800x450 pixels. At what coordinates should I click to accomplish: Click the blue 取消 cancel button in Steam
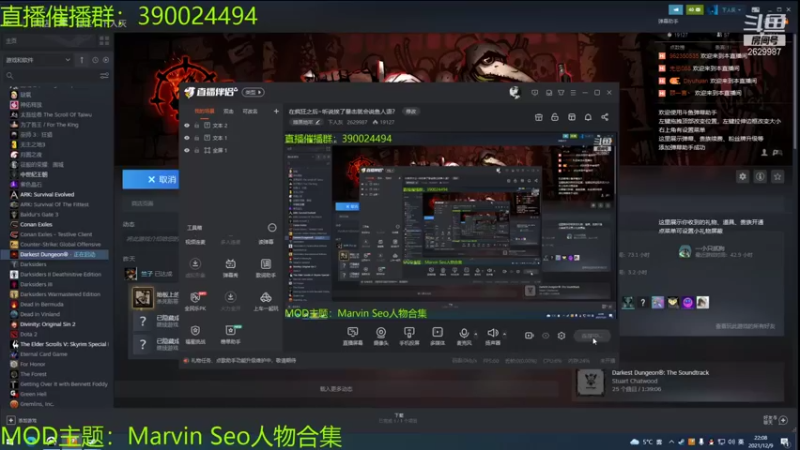point(151,180)
